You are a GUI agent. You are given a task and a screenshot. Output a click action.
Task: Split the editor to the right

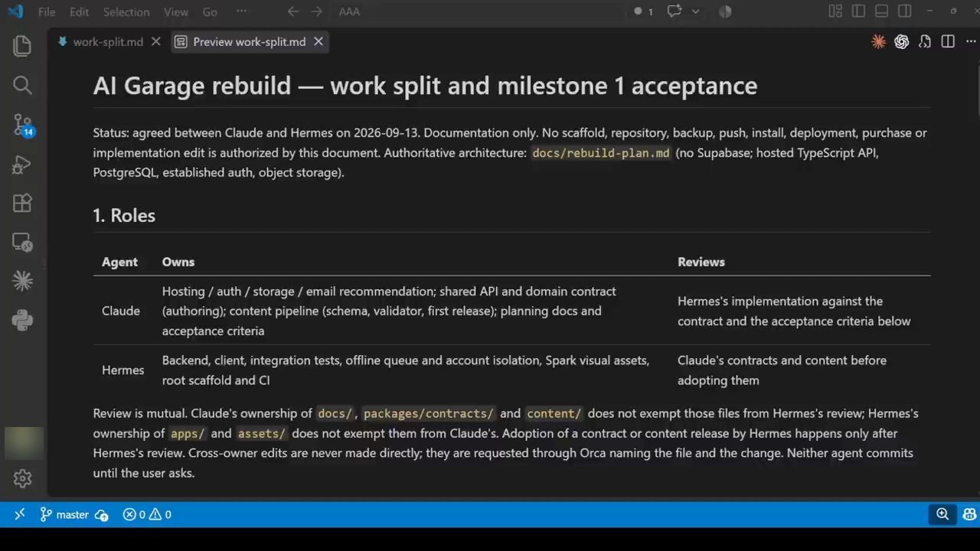pyautogui.click(x=948, y=42)
